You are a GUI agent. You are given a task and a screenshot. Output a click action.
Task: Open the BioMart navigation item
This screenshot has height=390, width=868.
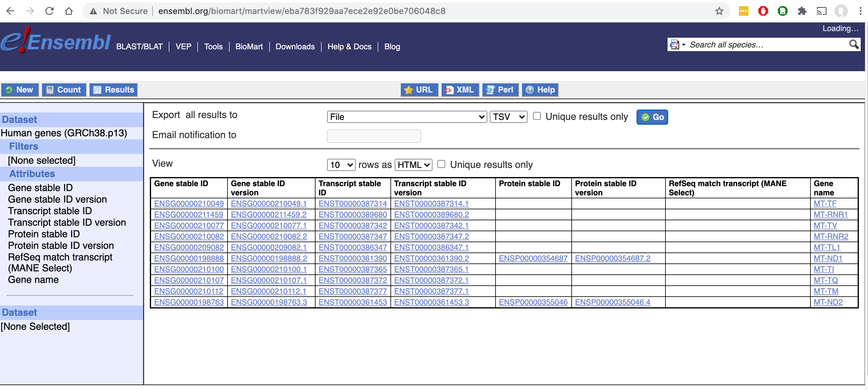[x=249, y=47]
